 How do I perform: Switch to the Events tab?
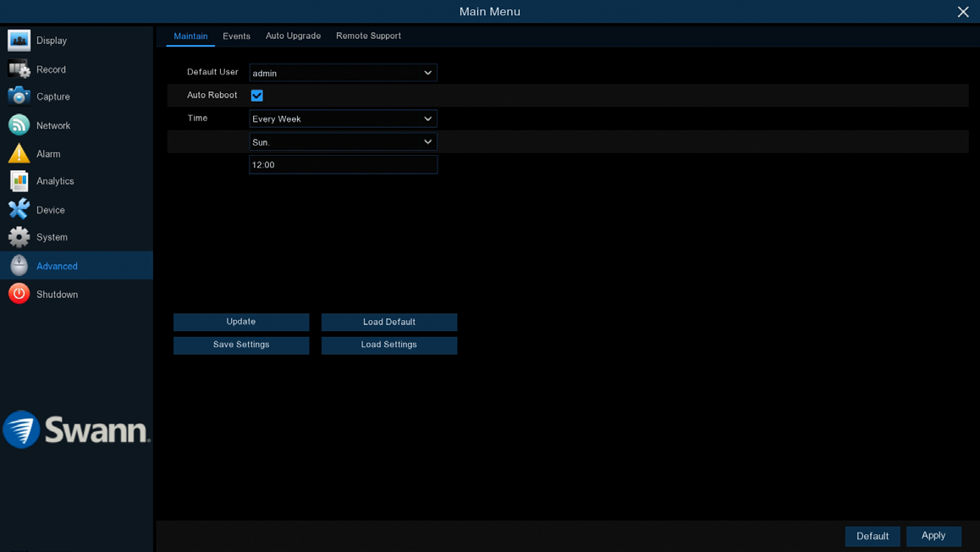236,36
